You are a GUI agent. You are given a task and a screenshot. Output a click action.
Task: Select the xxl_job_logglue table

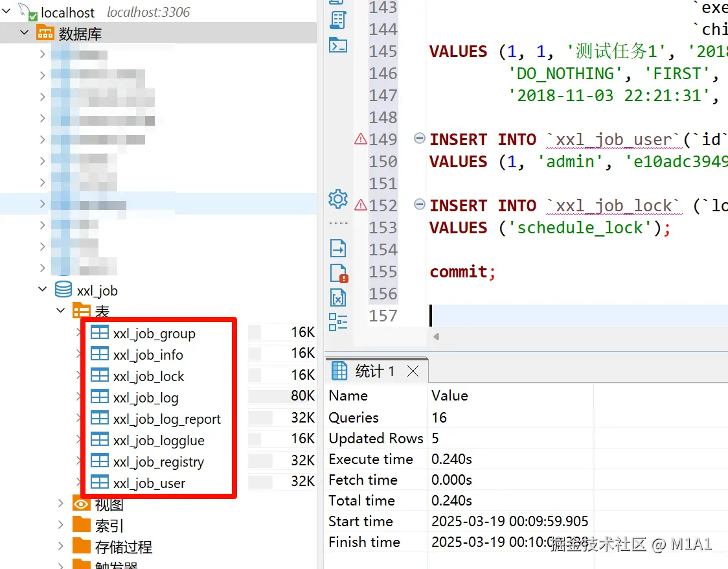159,440
